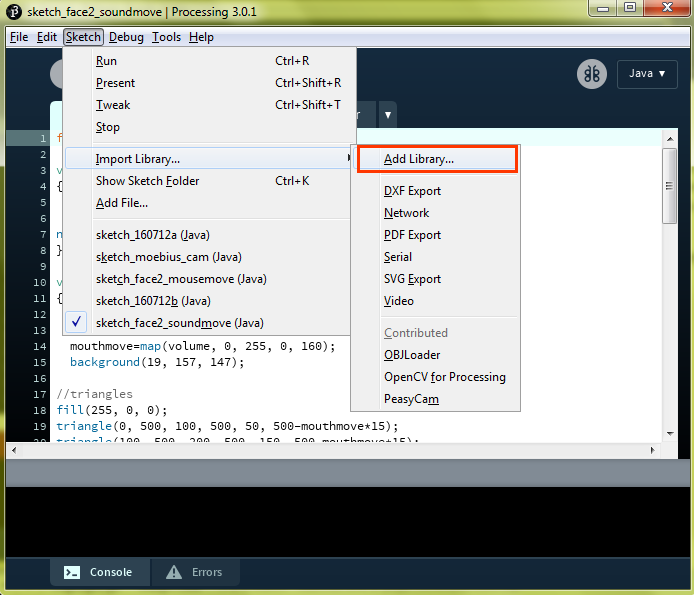Open the Debug menu

point(126,37)
